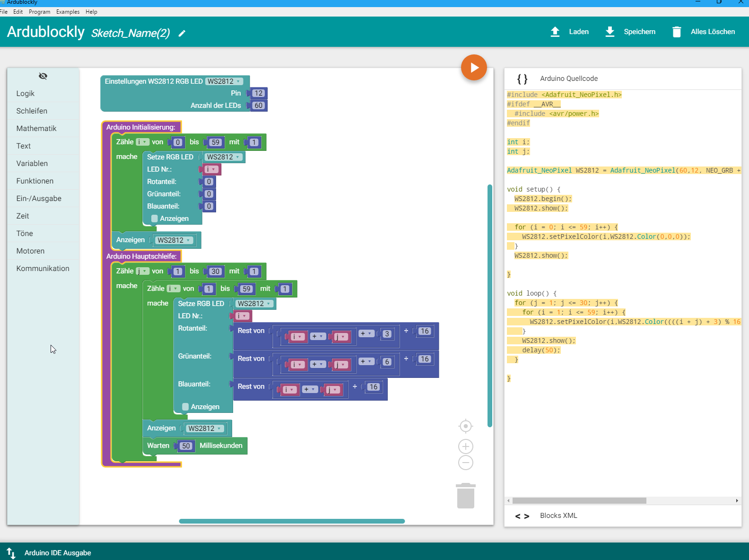This screenshot has height=560, width=749.
Task: Open variable j dropdown in Zähle loop
Action: pyautogui.click(x=143, y=271)
